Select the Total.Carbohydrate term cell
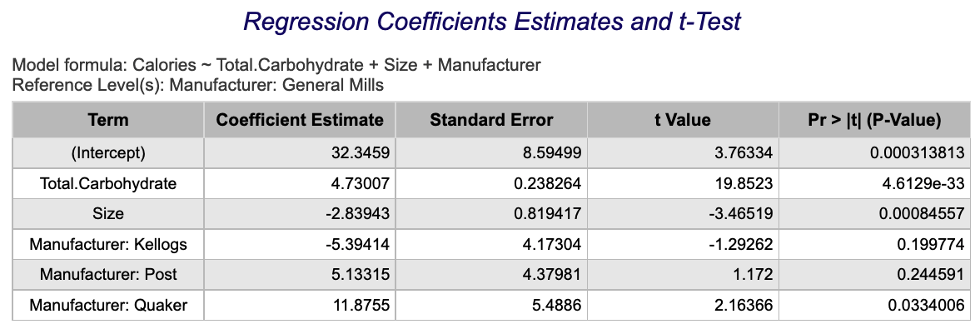Screen dimensions: 980x329 [108, 184]
